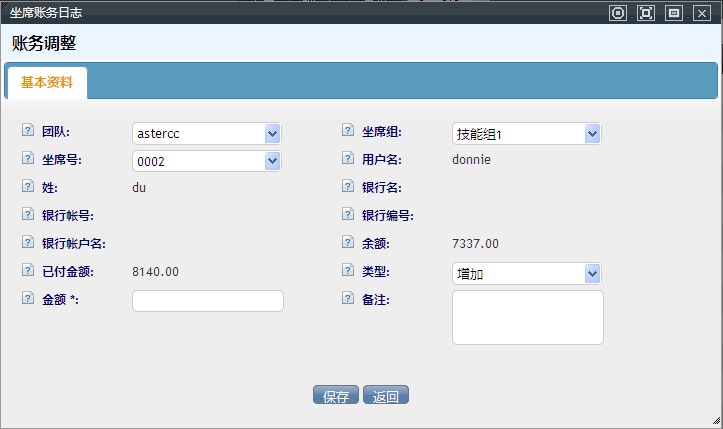Screen dimensions: 723x429
Task: Click help icon beside 坐席号 label
Action: [27, 158]
